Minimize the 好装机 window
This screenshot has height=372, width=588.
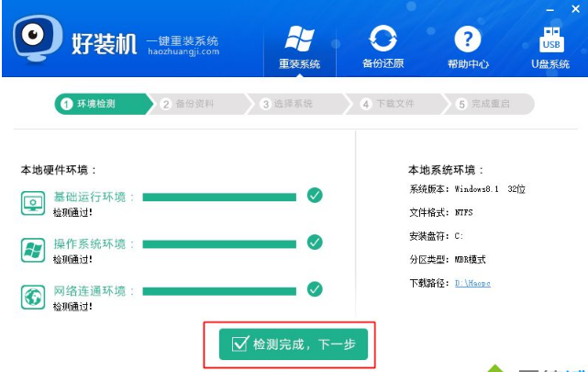[550, 10]
